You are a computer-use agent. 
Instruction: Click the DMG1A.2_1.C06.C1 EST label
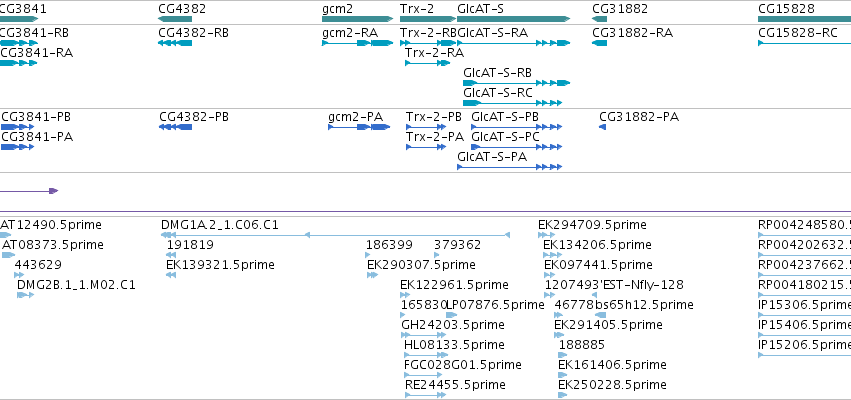[x=220, y=225]
